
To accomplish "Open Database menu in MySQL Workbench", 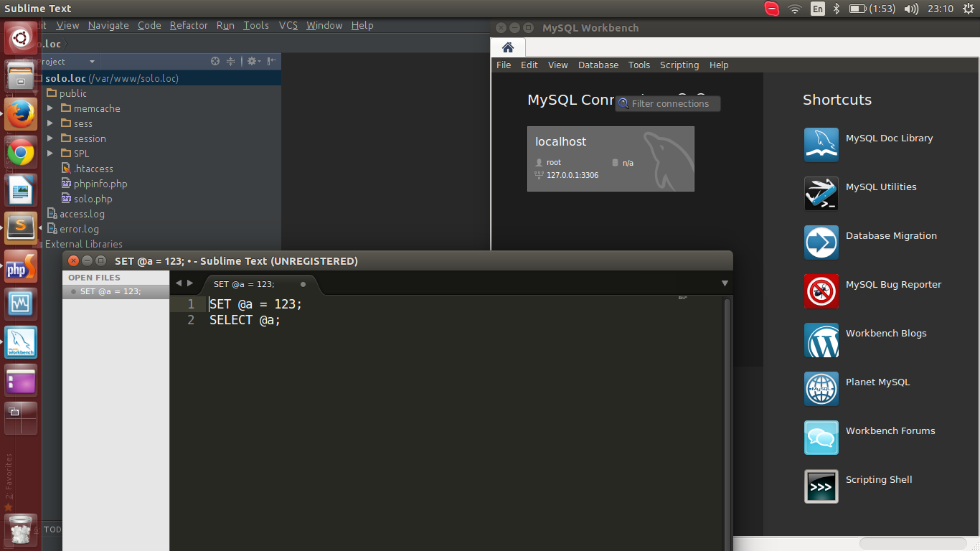I will [x=598, y=65].
